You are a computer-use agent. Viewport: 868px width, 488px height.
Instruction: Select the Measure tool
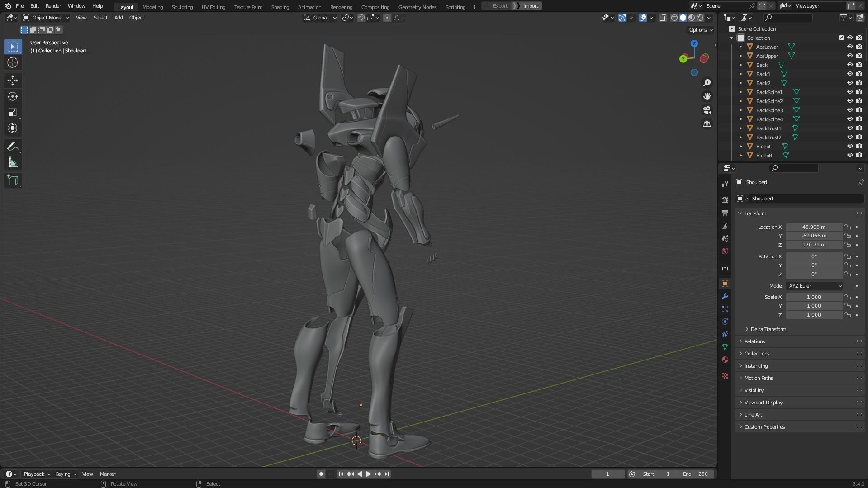pyautogui.click(x=13, y=162)
